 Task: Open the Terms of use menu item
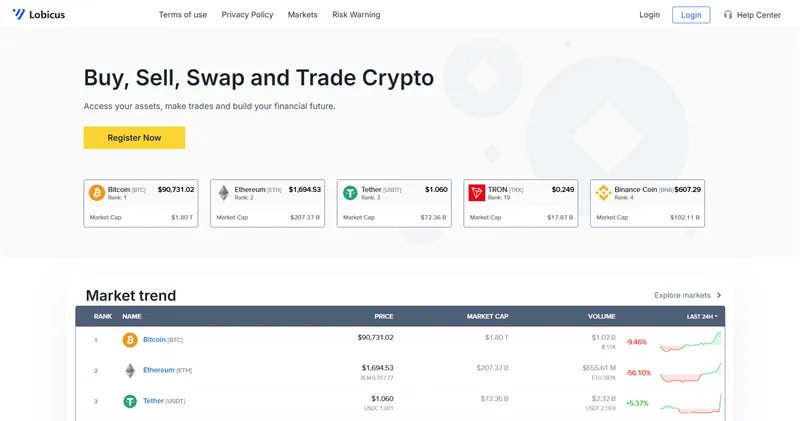[183, 15]
